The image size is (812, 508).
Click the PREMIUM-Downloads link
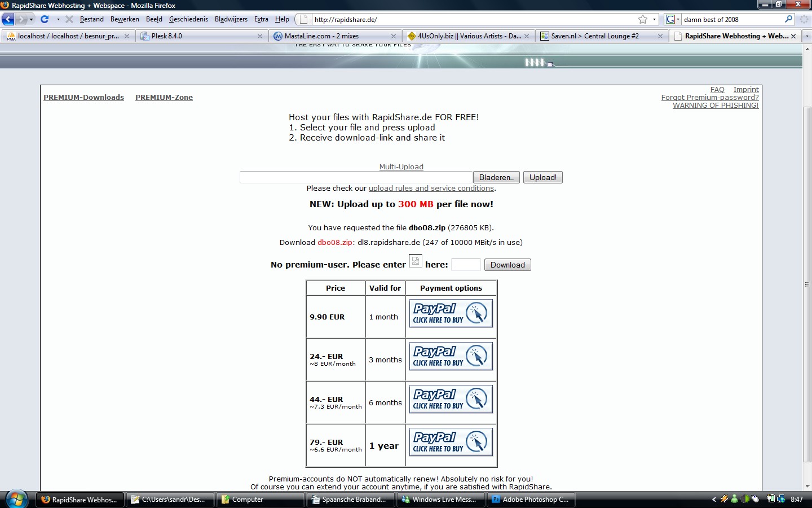83,98
